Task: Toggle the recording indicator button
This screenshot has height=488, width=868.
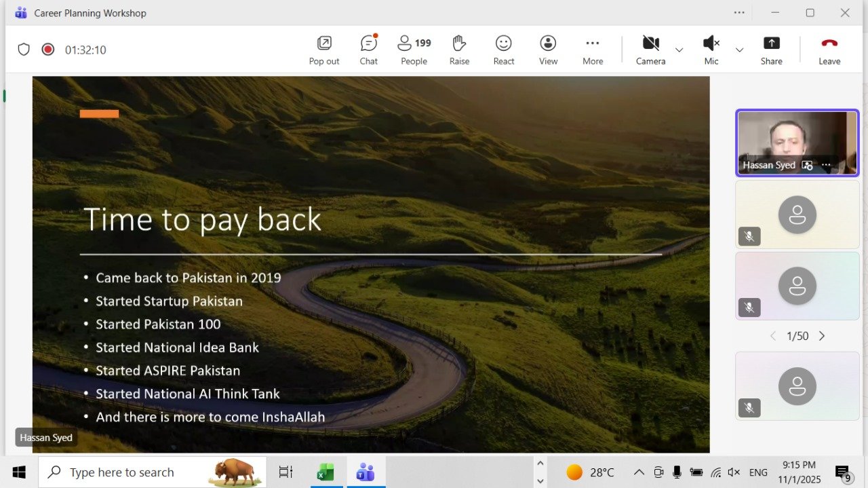Action: [47, 50]
